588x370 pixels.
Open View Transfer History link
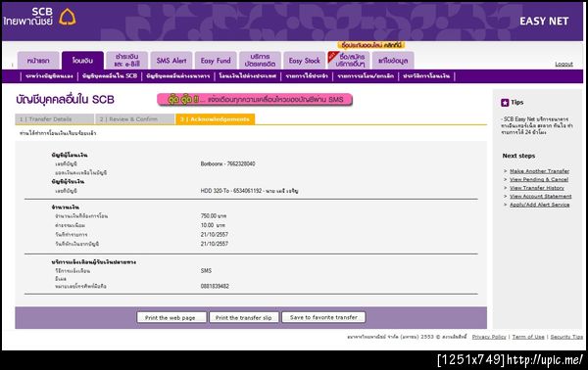537,188
